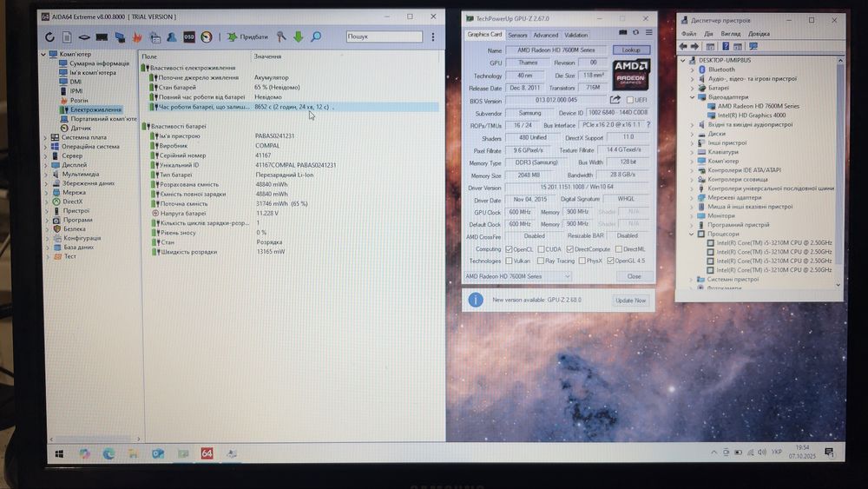The height and width of the screenshot is (489, 868).
Task: Click the AIDA64 monitor diagnostics toolbar icon
Action: point(120,37)
